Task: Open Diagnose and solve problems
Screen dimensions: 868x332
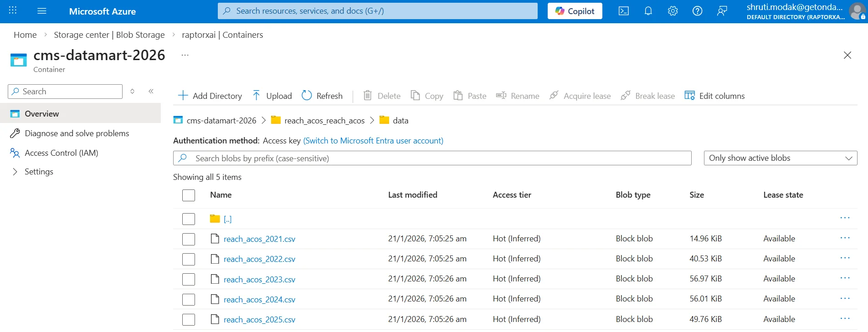Action: [x=77, y=133]
